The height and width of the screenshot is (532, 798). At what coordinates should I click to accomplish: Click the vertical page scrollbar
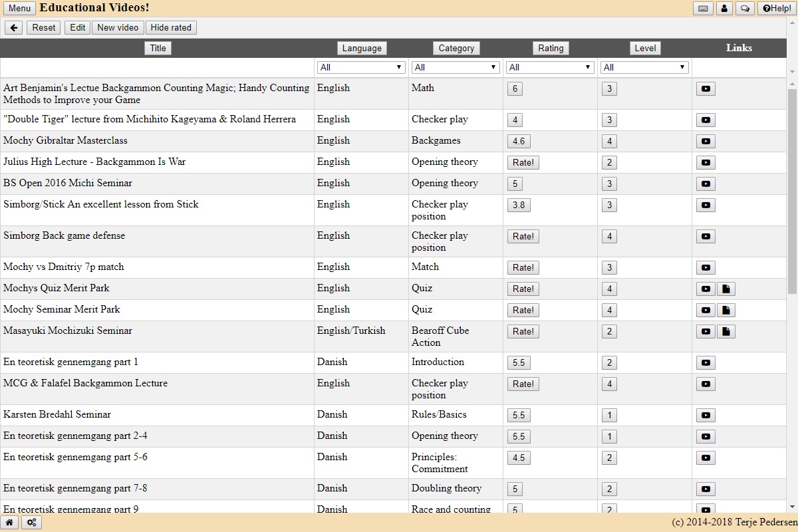click(x=792, y=191)
